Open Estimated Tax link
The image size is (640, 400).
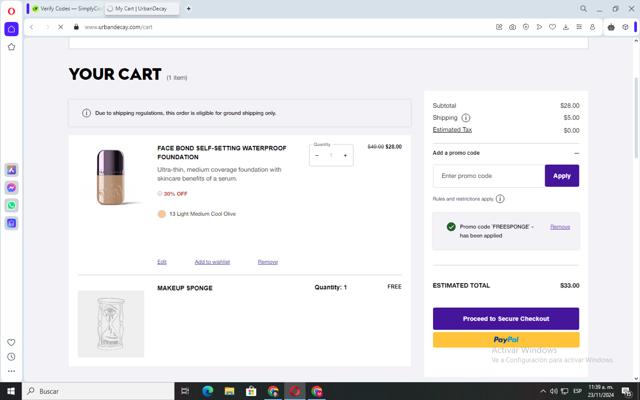click(x=452, y=130)
